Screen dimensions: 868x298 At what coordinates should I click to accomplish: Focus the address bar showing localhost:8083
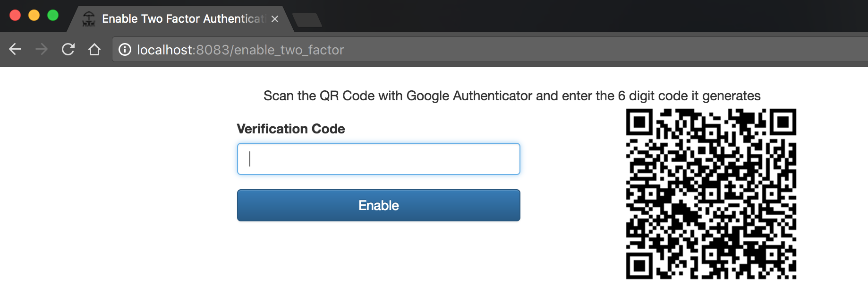[425, 50]
